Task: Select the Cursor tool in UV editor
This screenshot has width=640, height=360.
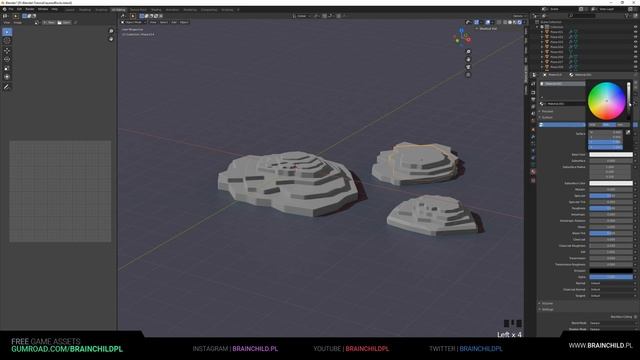Action: tap(7, 41)
